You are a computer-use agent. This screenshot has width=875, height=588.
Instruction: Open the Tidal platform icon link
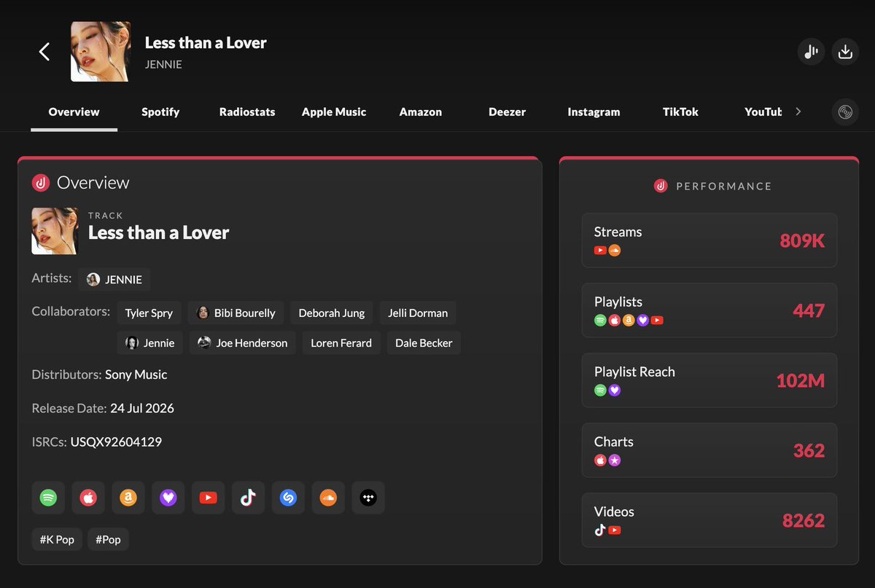[x=368, y=498]
